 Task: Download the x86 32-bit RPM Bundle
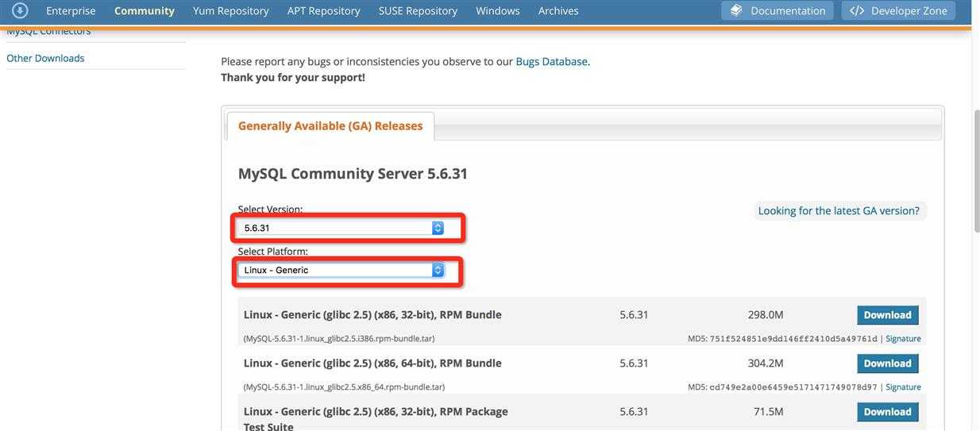(888, 315)
